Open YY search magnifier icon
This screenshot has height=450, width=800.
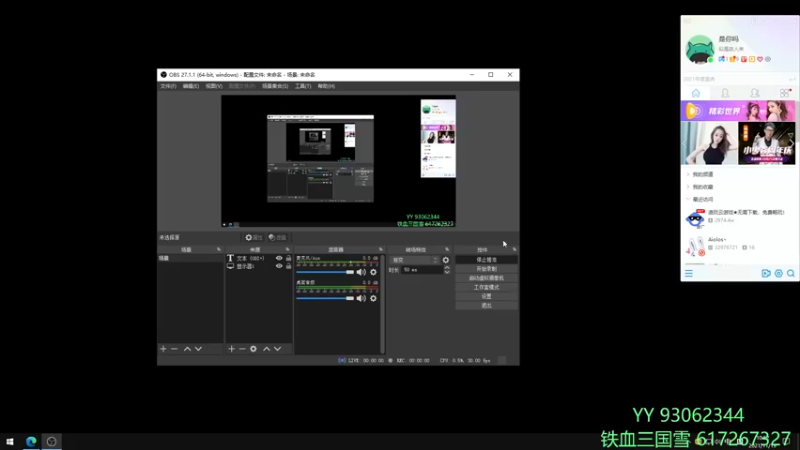click(x=791, y=273)
